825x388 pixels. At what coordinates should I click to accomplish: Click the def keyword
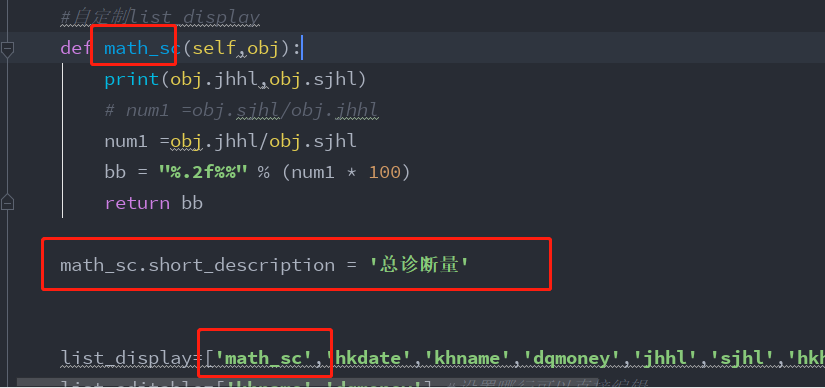[76, 48]
